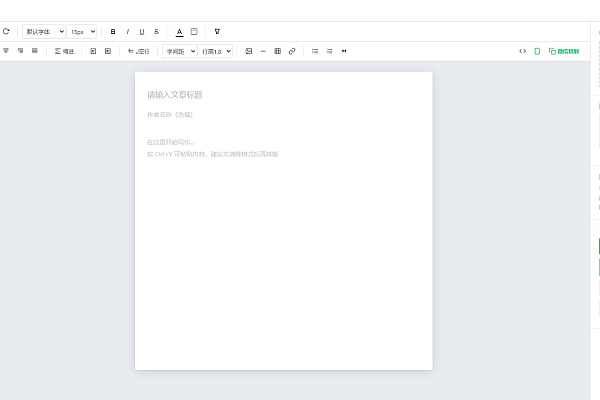This screenshot has height=400, width=600.
Task: Open the letter spacing dropdown
Action: click(x=180, y=51)
